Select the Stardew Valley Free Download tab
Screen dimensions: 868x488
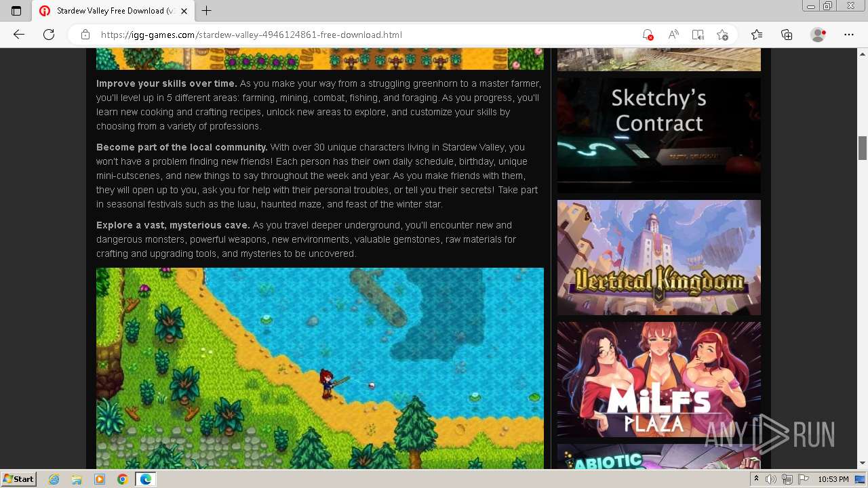113,11
